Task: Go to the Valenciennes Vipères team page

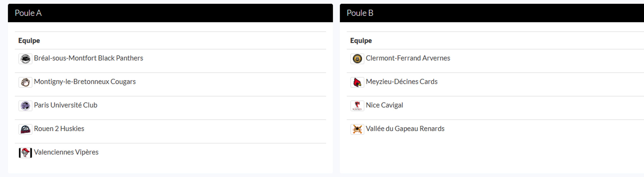Action: (x=66, y=152)
